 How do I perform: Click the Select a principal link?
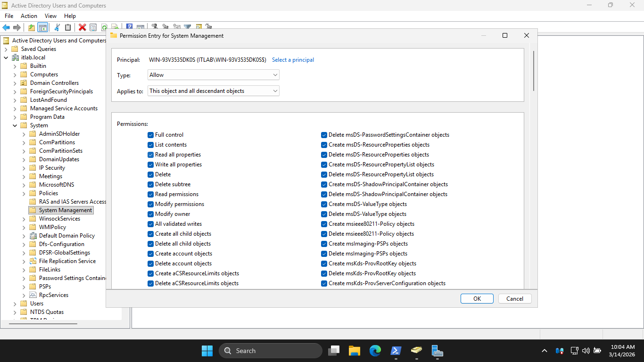[x=293, y=60]
